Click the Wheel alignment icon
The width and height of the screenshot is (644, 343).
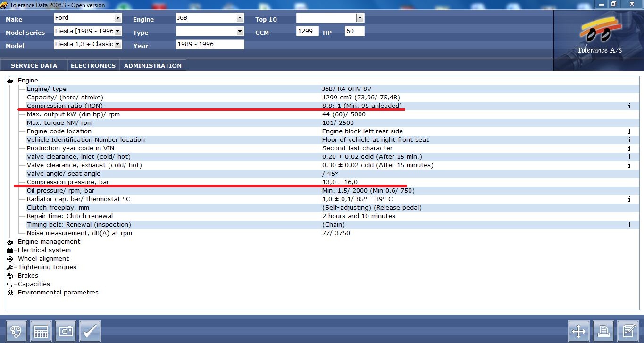tap(10, 259)
